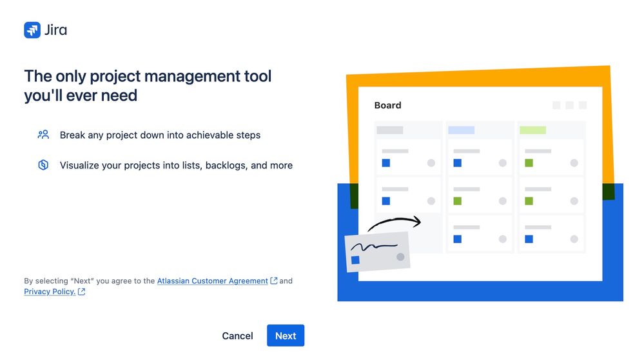
Task: Click the Cancel button
Action: pyautogui.click(x=237, y=335)
